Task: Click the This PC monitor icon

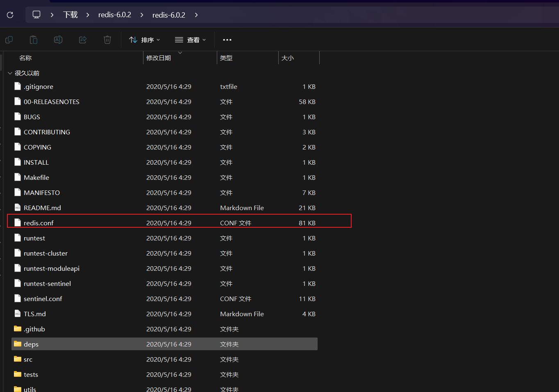Action: tap(36, 15)
